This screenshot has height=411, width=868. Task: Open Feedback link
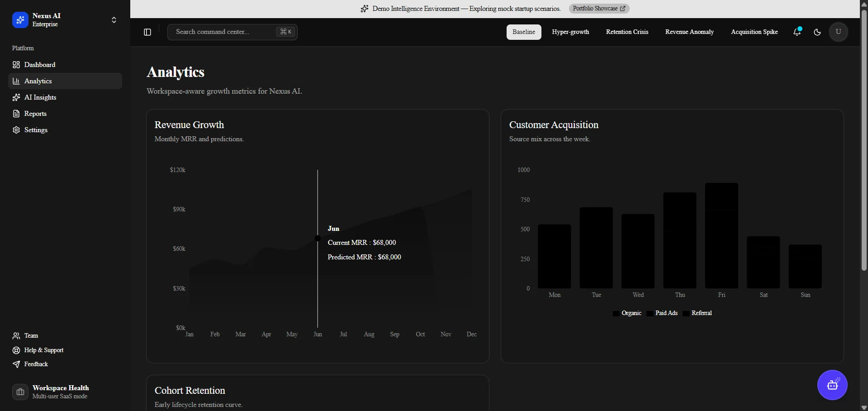pos(65,364)
